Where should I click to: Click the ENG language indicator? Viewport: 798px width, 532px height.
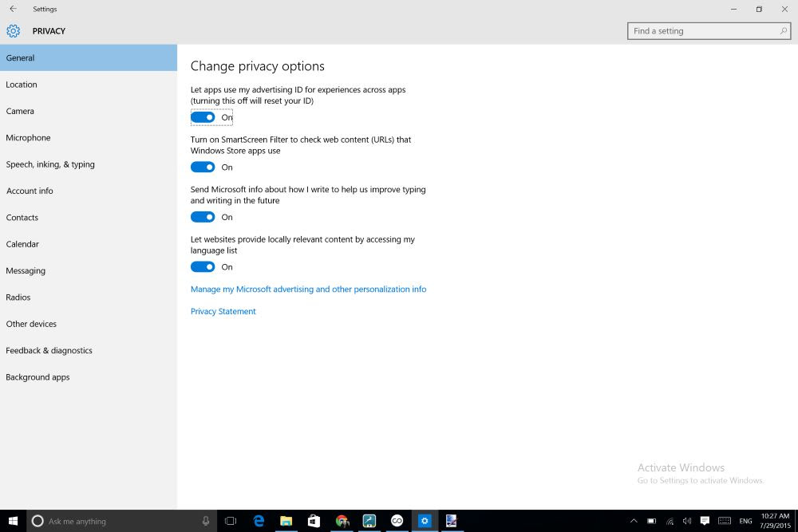(x=745, y=521)
